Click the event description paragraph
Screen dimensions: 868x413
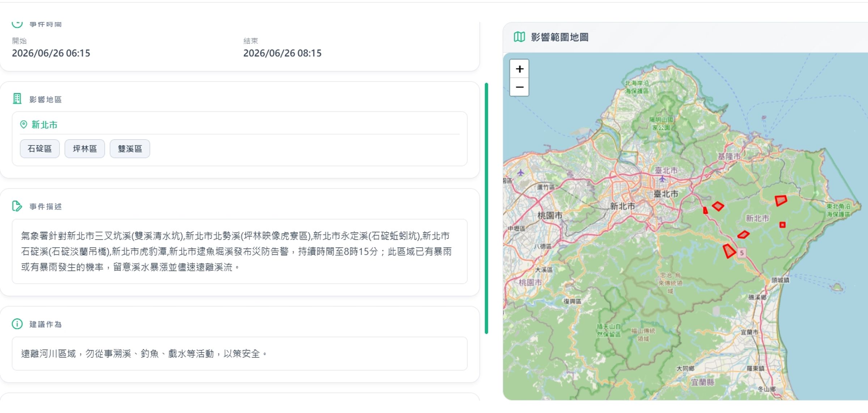(x=237, y=251)
